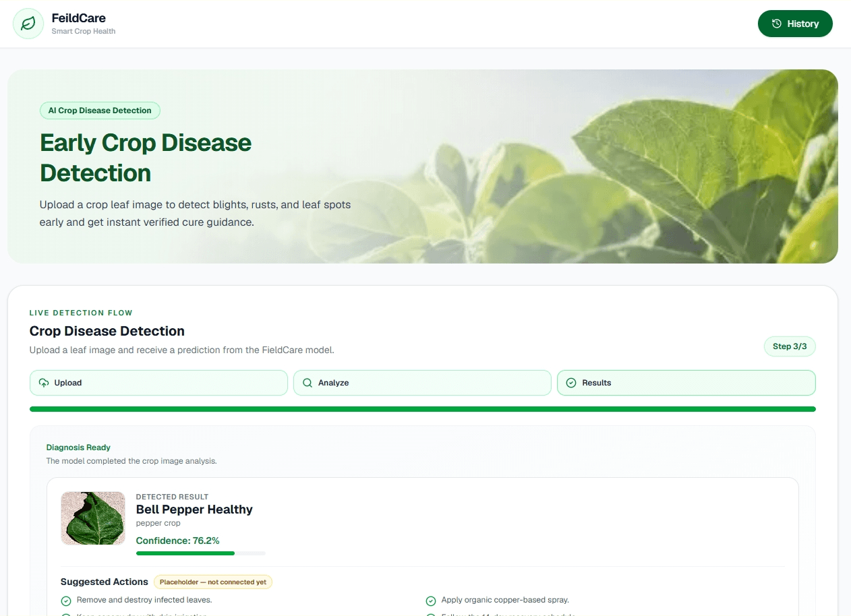
Task: Click the "LIVE DETECTION FLOW" label
Action: point(81,313)
